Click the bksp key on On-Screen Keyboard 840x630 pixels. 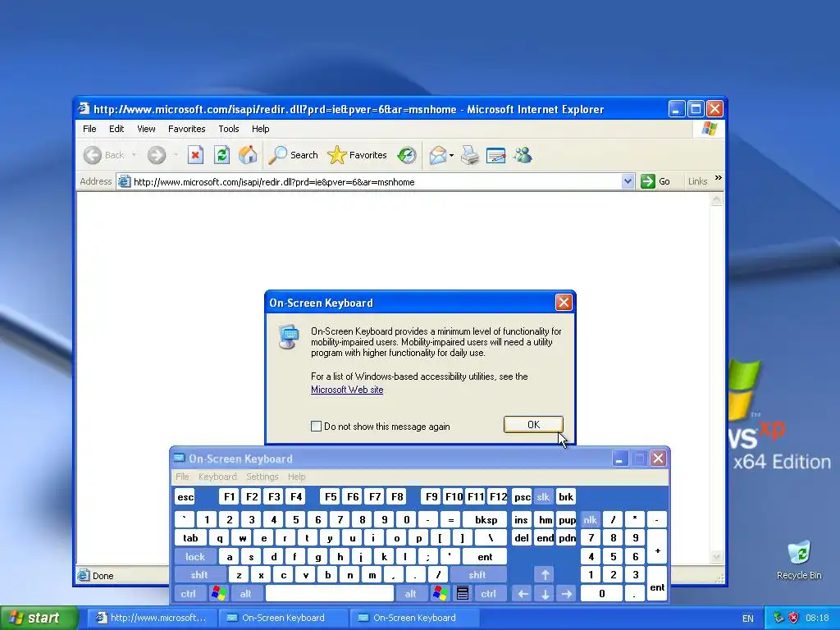pyautogui.click(x=486, y=519)
